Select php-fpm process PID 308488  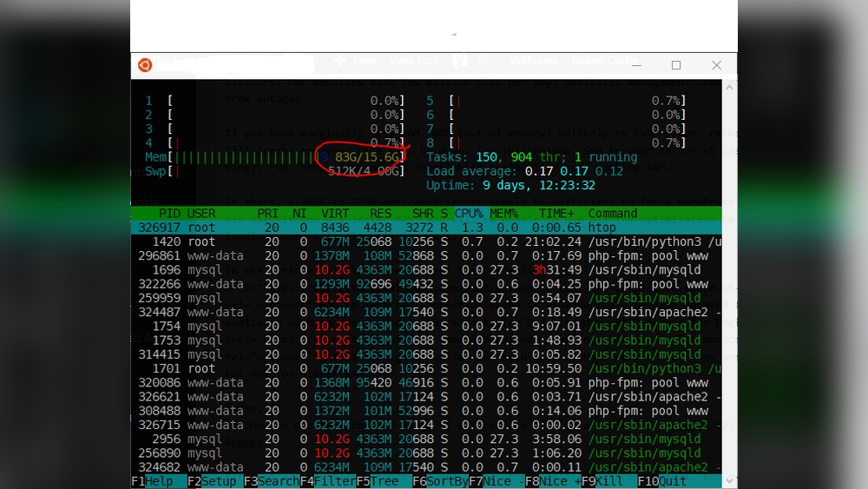[x=426, y=412]
